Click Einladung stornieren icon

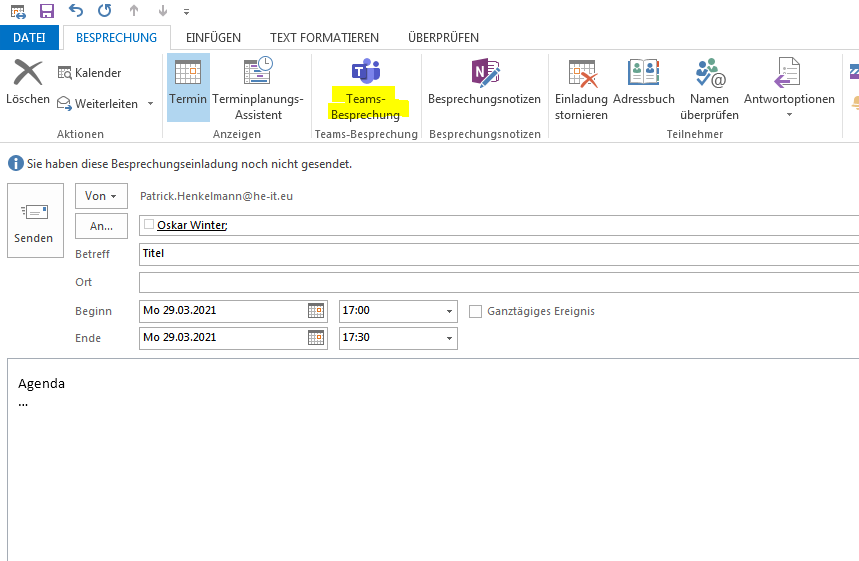tap(581, 73)
